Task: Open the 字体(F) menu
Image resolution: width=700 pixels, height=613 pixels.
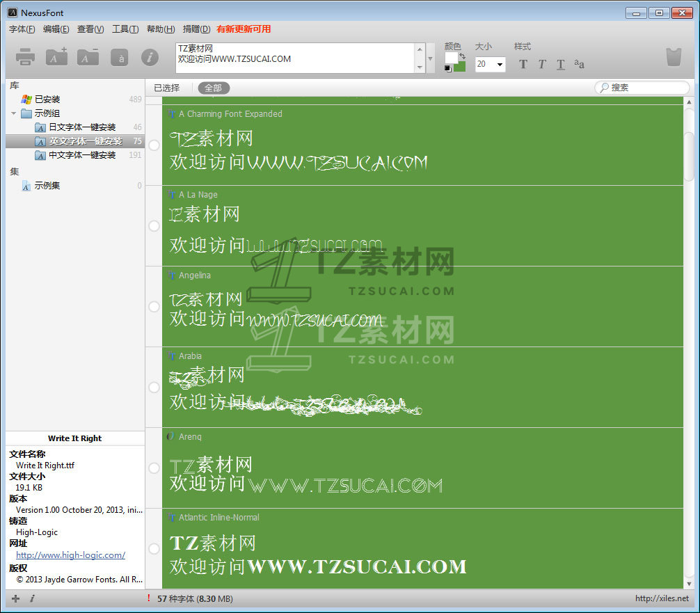Action: click(22, 29)
